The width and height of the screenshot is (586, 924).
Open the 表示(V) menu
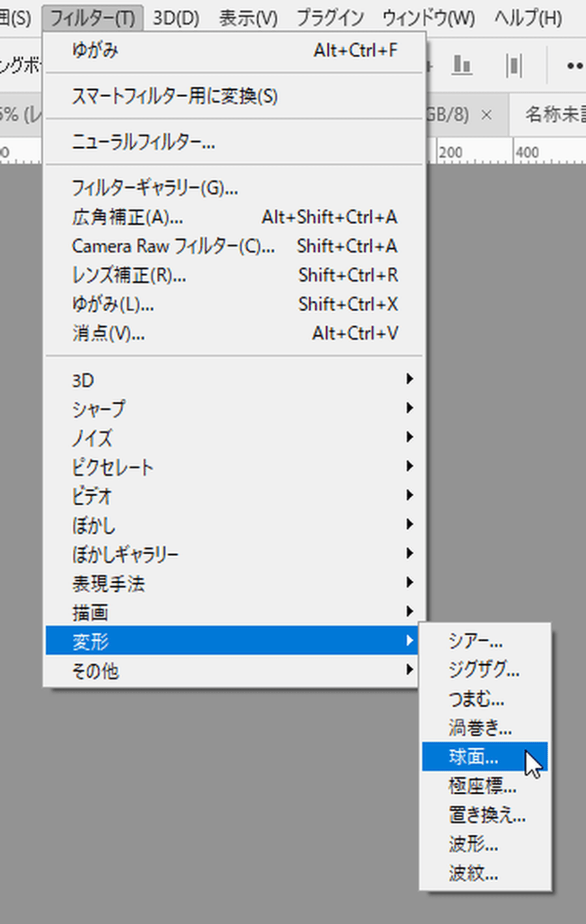pyautogui.click(x=248, y=18)
